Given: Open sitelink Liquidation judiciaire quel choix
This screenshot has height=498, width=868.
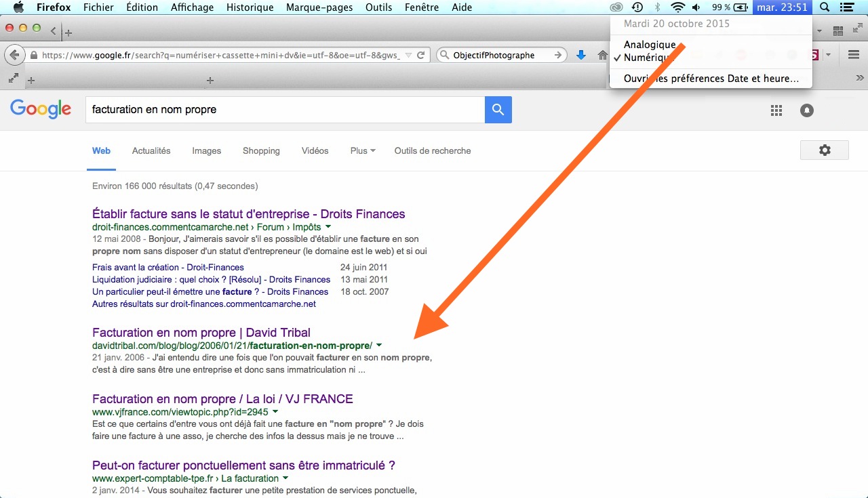Looking at the screenshot, I should (211, 280).
